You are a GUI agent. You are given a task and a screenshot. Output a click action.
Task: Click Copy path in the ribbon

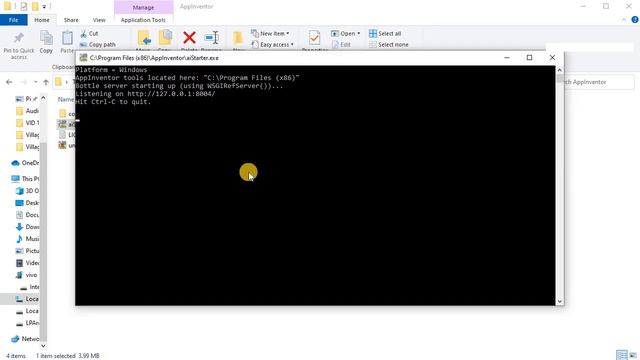(98, 44)
